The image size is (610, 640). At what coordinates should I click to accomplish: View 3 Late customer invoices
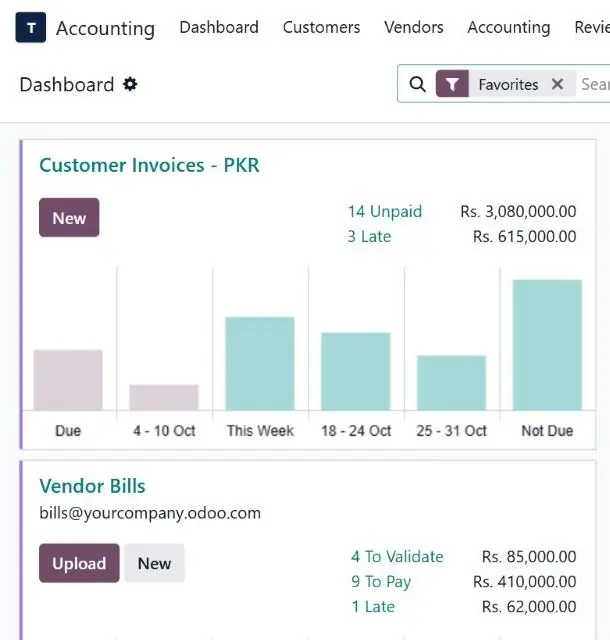[x=369, y=236]
